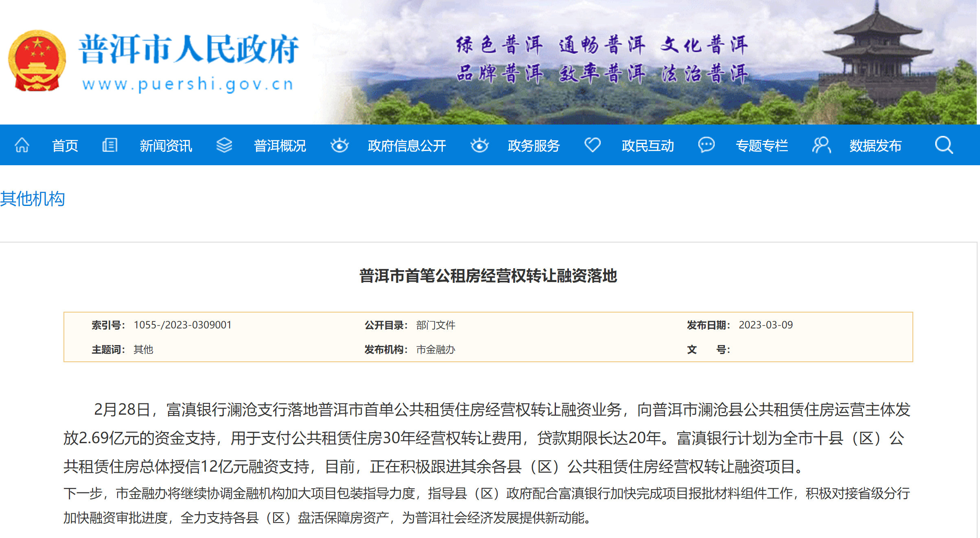Open 数据发布 menu item
Viewport: 980px width, 538px height.
click(876, 146)
